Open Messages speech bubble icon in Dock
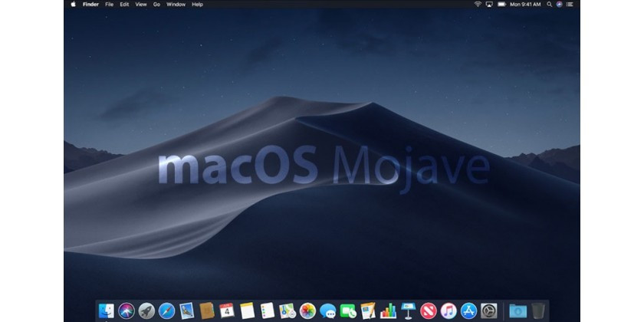The width and height of the screenshot is (644, 322). pos(328,311)
